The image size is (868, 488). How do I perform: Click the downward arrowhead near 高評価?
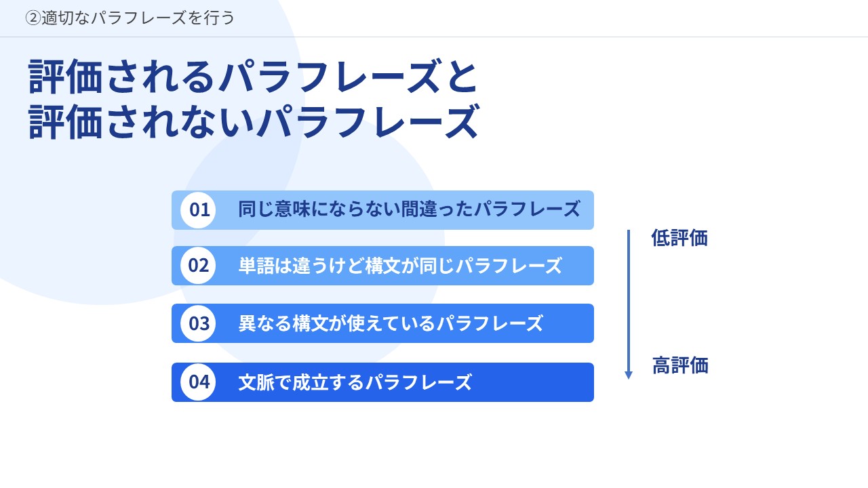click(x=629, y=375)
